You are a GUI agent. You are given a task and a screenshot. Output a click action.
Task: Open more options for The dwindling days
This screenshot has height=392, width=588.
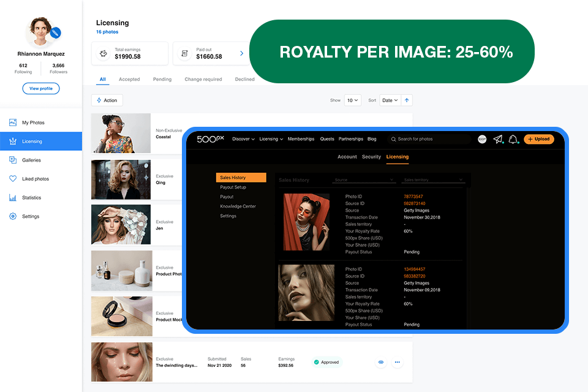tap(398, 362)
